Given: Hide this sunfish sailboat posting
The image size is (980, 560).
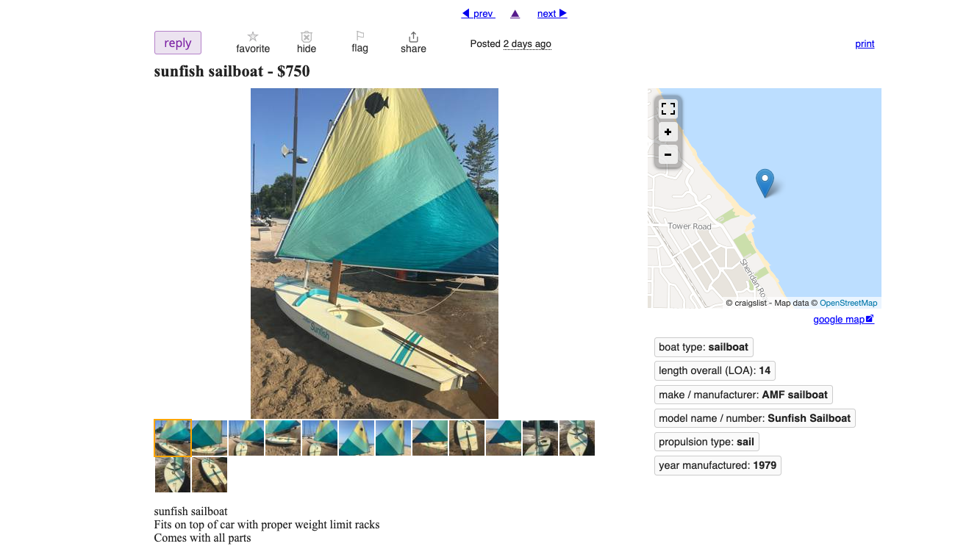Looking at the screenshot, I should (x=307, y=43).
